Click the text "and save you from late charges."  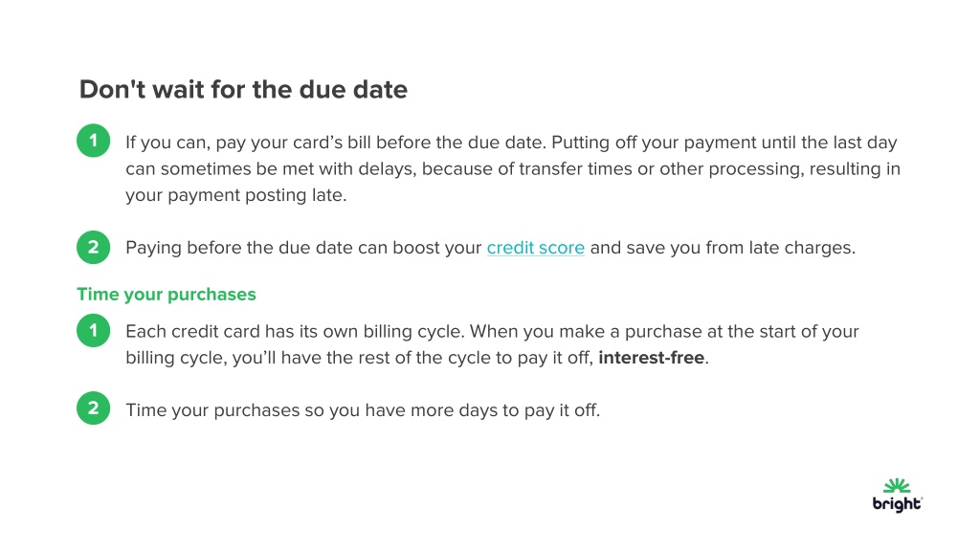(x=723, y=248)
